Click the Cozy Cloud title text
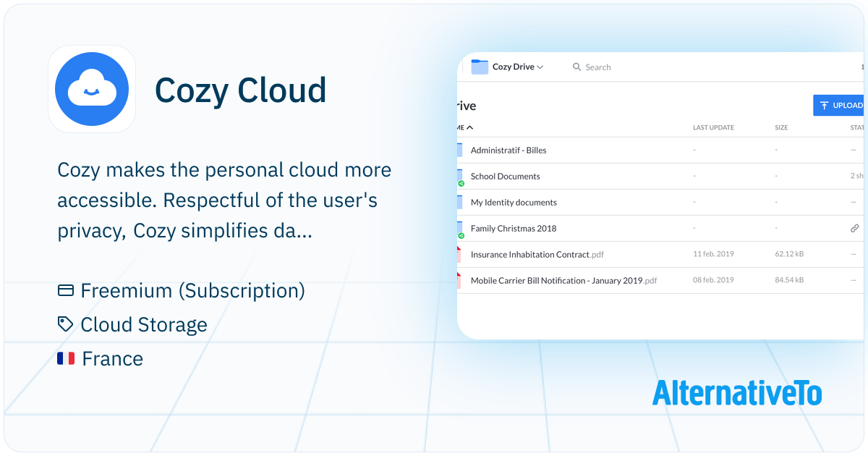 coord(241,90)
